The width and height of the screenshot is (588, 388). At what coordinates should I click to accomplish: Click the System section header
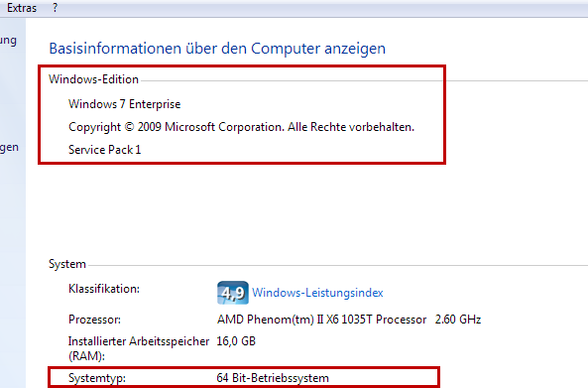pyautogui.click(x=67, y=264)
